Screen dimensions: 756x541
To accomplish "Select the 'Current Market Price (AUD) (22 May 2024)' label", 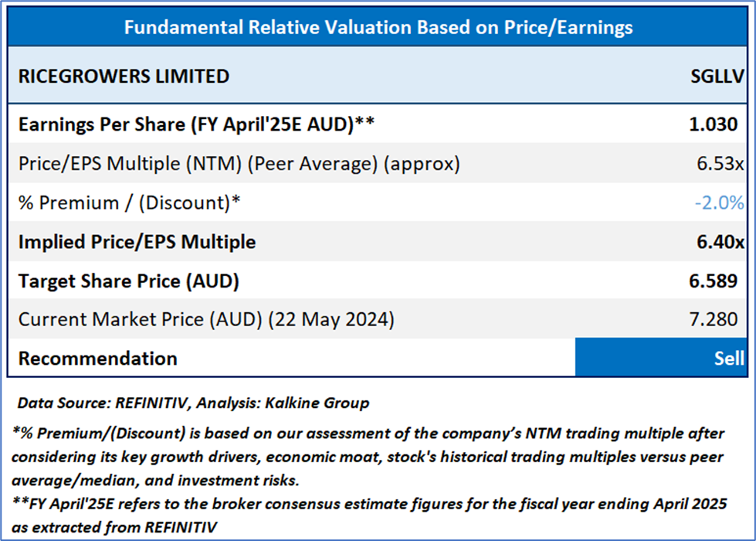I will (206, 319).
